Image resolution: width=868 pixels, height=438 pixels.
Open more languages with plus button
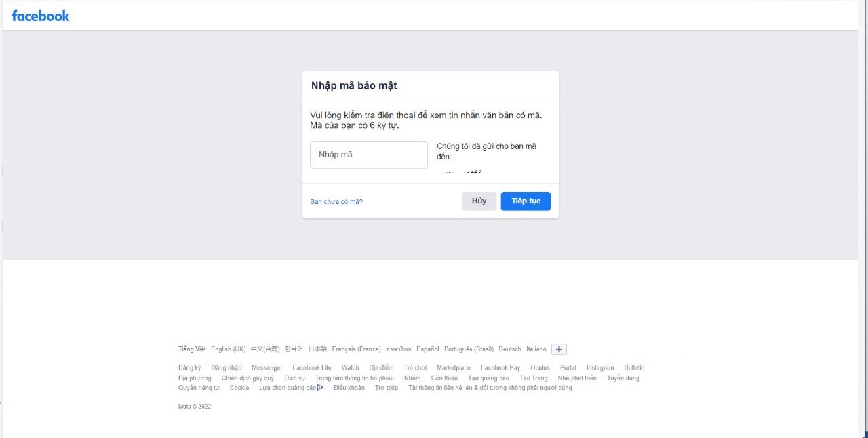(x=559, y=349)
